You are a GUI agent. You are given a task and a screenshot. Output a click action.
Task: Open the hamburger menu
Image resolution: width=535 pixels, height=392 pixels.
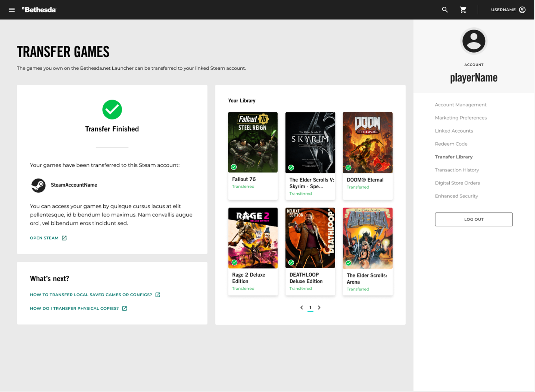point(12,10)
